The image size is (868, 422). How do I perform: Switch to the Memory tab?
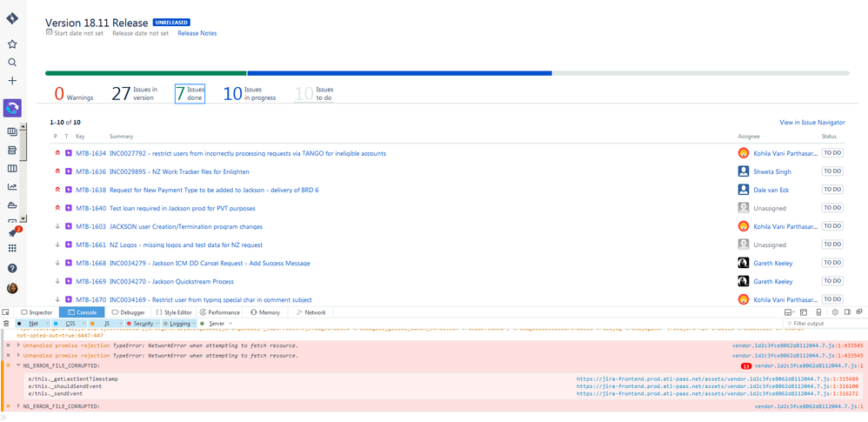tap(265, 312)
